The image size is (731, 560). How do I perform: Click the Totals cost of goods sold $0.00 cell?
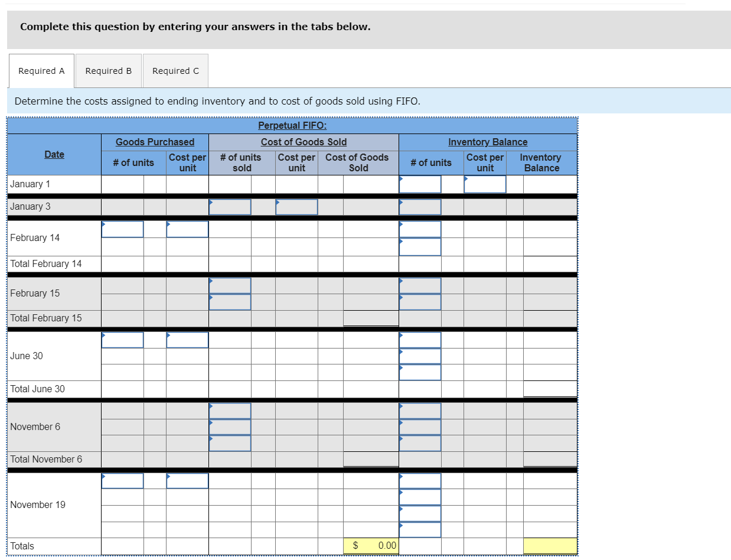(x=371, y=546)
